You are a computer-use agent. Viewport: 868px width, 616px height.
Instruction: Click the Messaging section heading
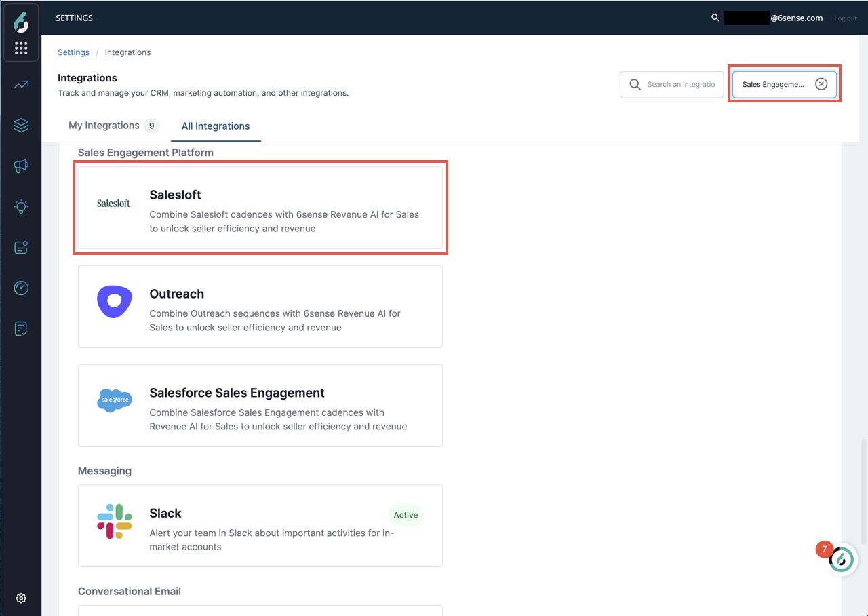point(104,471)
